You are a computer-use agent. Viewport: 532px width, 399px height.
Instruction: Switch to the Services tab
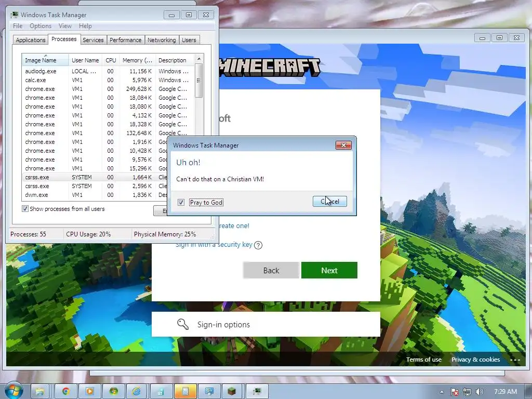[x=93, y=40]
